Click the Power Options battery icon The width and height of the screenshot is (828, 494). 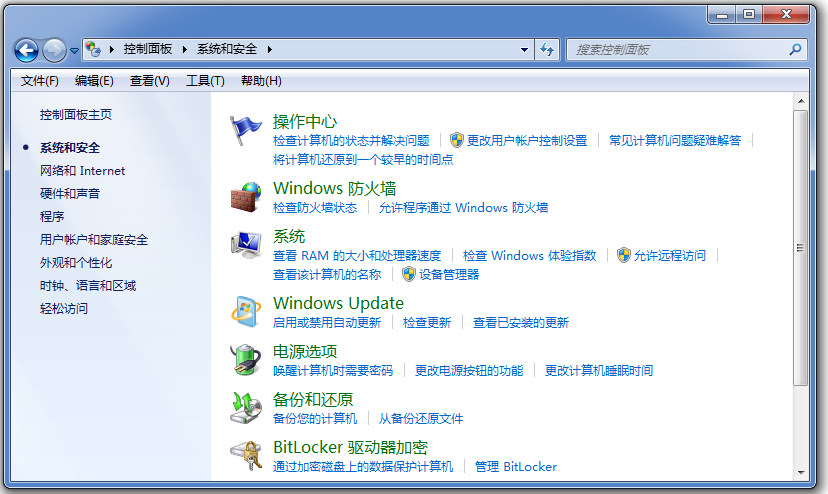[x=246, y=360]
